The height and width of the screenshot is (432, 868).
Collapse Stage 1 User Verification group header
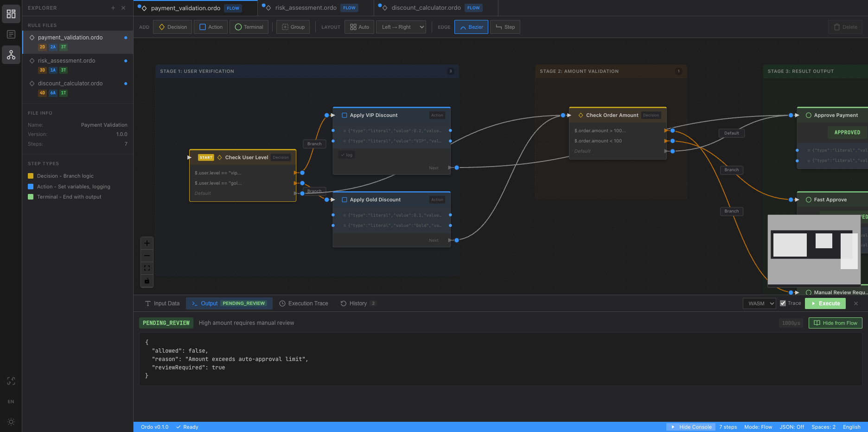[197, 71]
